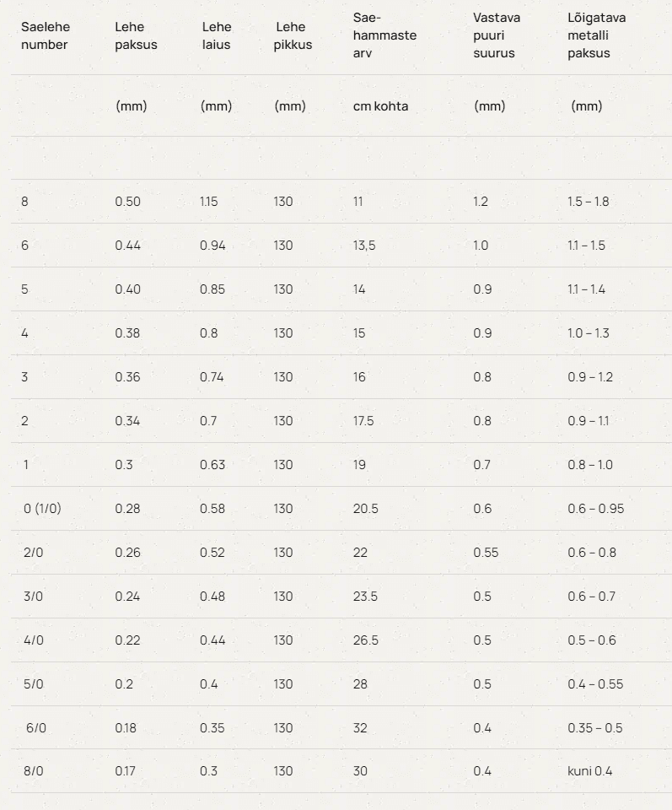Click the "0 (1/0)" blade number cell
This screenshot has width=672, height=810.
point(42,509)
